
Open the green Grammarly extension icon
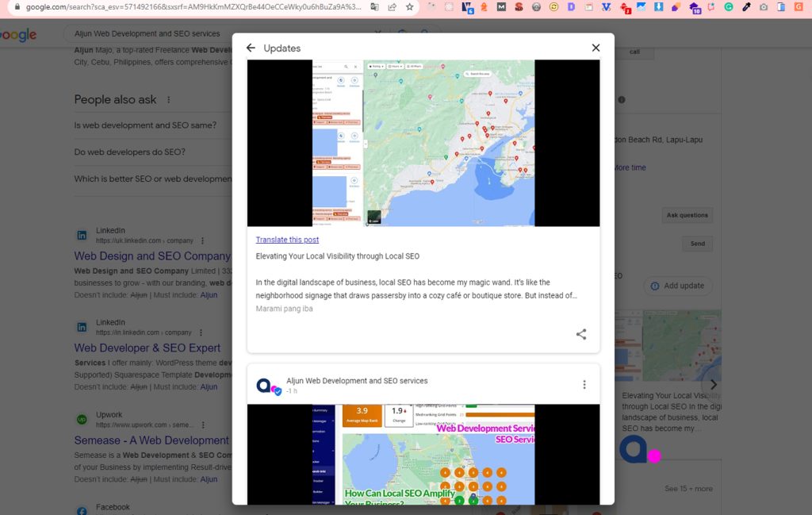coord(729,7)
